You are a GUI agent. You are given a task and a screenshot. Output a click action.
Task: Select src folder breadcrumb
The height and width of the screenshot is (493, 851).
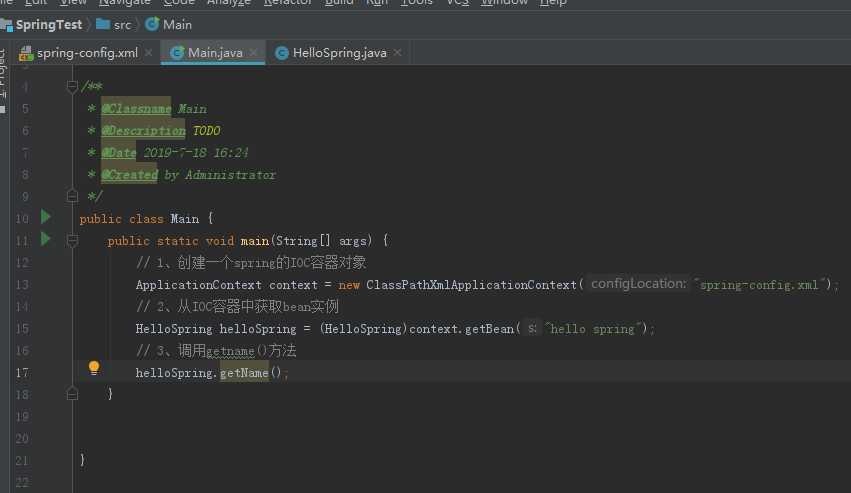tap(122, 25)
